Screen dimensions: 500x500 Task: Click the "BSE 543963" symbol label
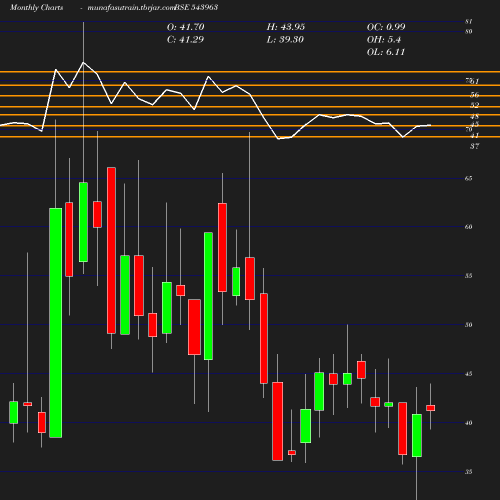(196, 7)
